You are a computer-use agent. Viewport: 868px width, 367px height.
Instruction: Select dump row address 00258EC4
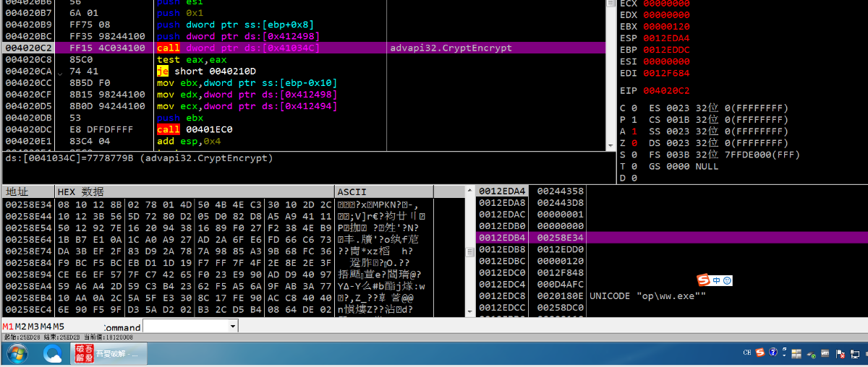pyautogui.click(x=28, y=309)
